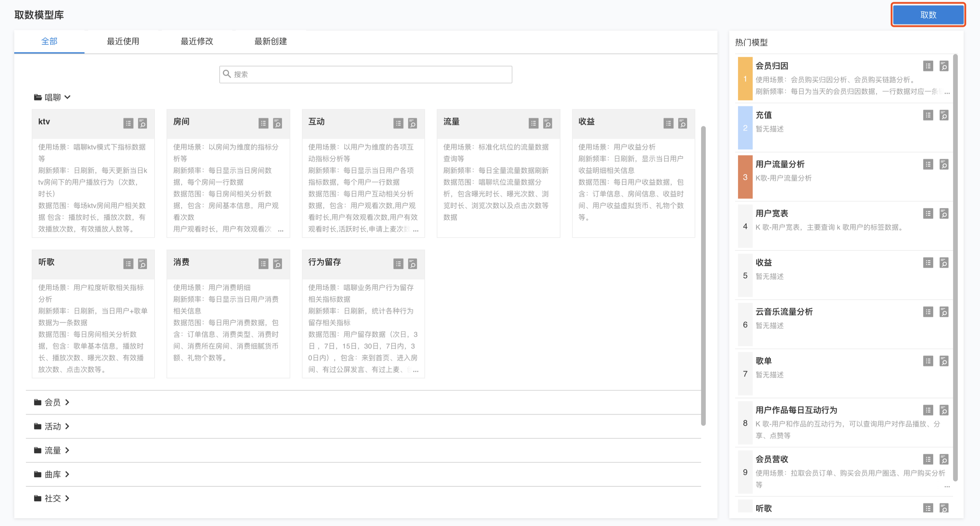Screen dimensions: 980x526
Task: Click preview icon for 收益 hot model
Action: point(944,263)
